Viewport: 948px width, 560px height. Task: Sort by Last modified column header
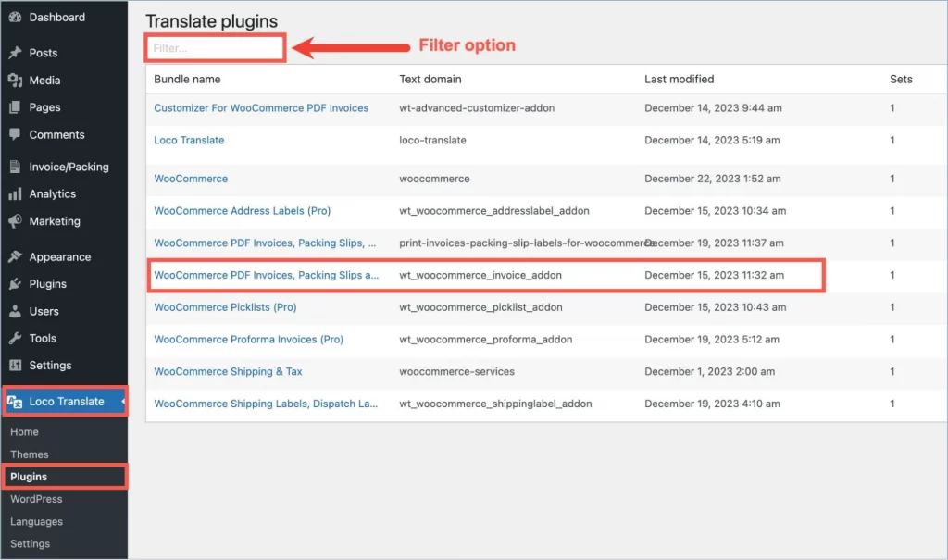[x=679, y=80]
